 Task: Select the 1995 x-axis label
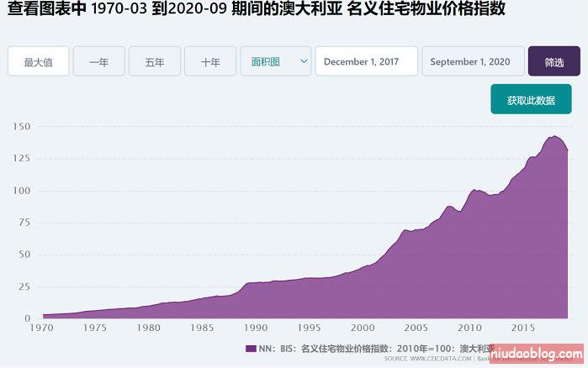pos(309,328)
